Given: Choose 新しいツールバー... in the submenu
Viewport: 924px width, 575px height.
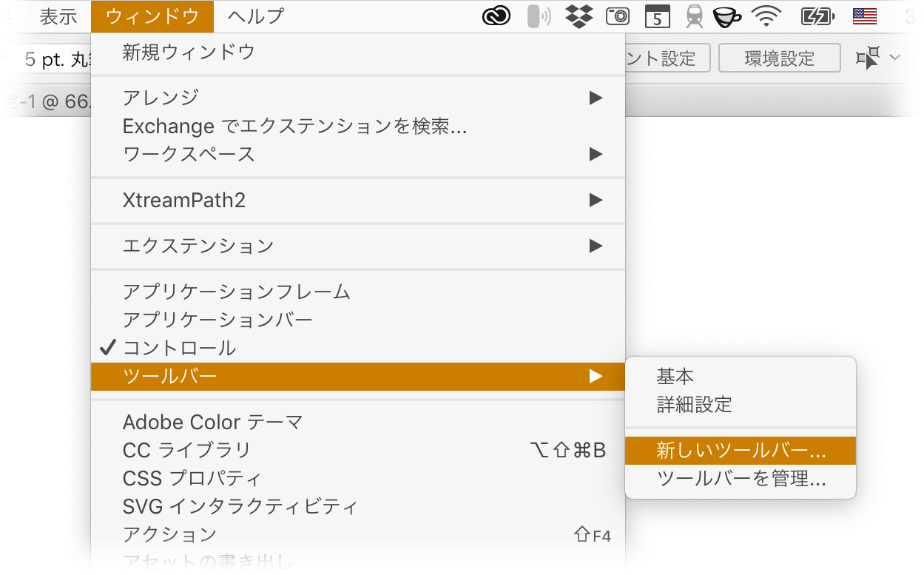Looking at the screenshot, I should [741, 451].
